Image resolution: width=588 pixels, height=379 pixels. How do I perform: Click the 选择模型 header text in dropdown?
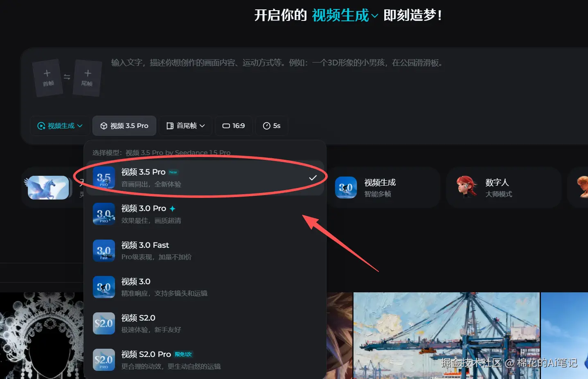[161, 152]
